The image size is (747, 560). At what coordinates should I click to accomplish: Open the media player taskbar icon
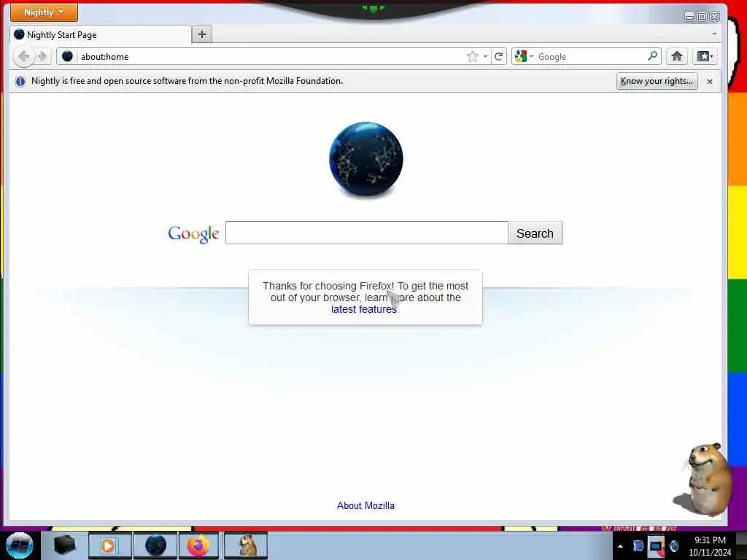click(x=109, y=545)
